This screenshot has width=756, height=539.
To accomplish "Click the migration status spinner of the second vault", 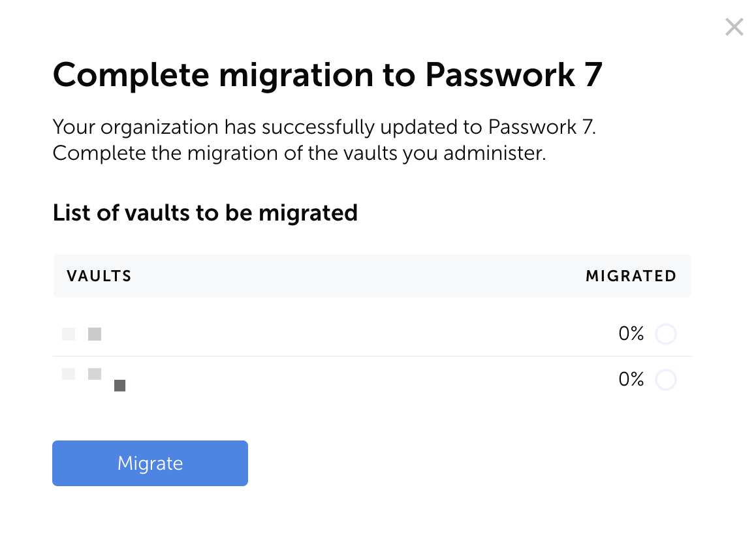I will (x=666, y=380).
